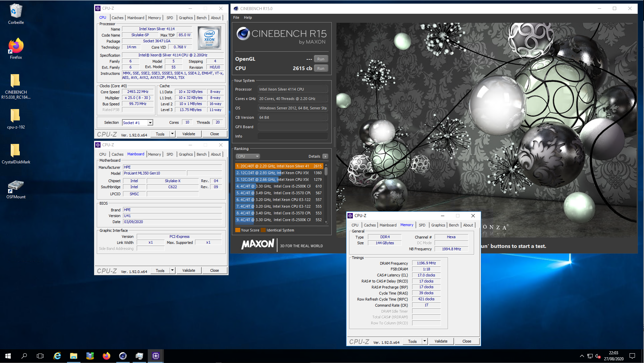Open Firefox from the taskbar
Image resolution: width=644 pixels, height=363 pixels.
click(107, 356)
